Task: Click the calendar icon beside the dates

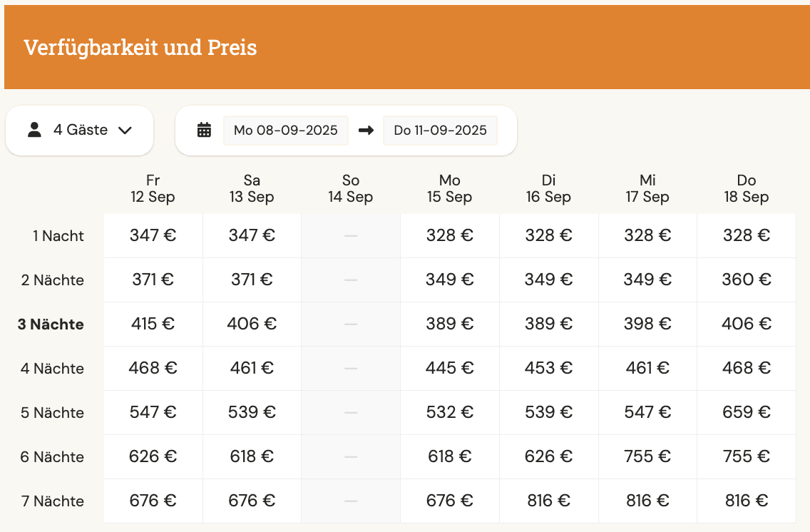Action: pyautogui.click(x=204, y=130)
